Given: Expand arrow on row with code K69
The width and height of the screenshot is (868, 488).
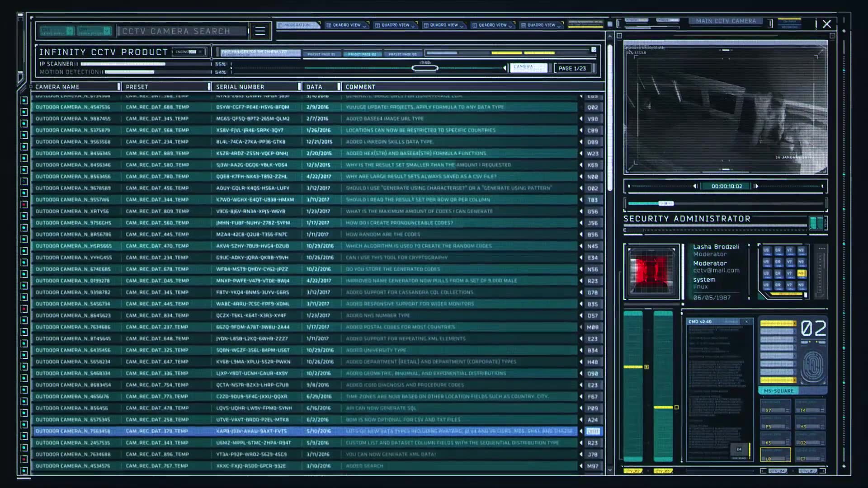Looking at the screenshot, I should pyautogui.click(x=581, y=165).
